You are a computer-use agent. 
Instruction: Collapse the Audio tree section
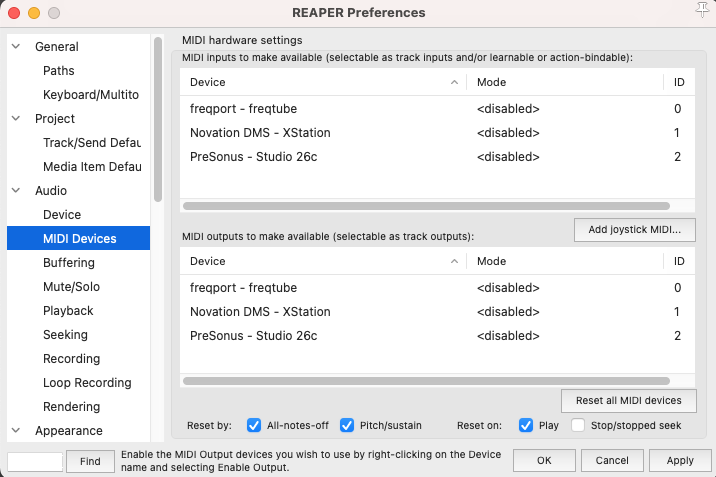pos(16,190)
